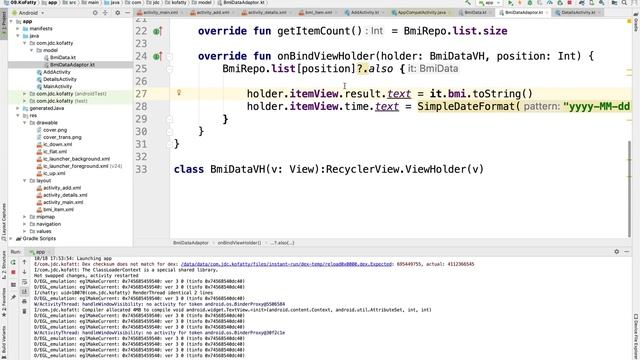Click the lightbulb intention icon on line 27

point(179,93)
